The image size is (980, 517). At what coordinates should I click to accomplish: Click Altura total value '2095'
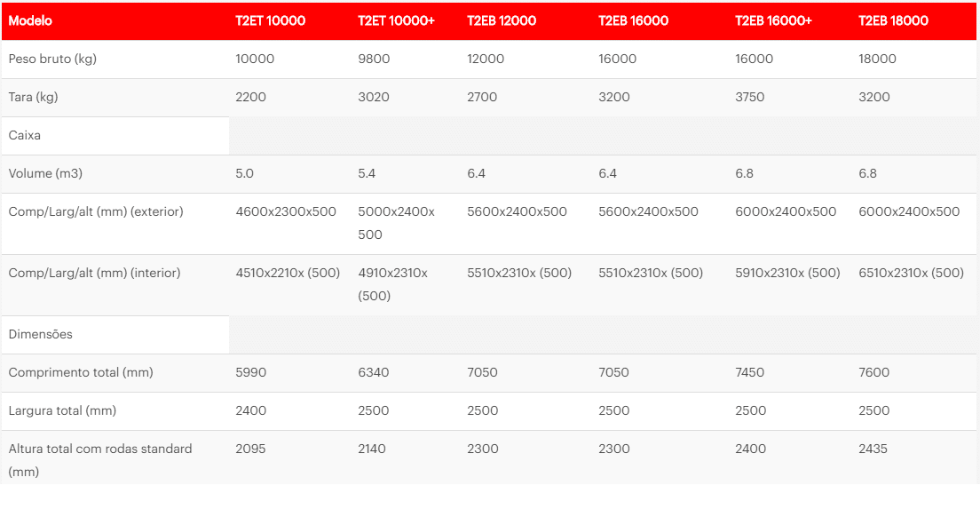250,449
